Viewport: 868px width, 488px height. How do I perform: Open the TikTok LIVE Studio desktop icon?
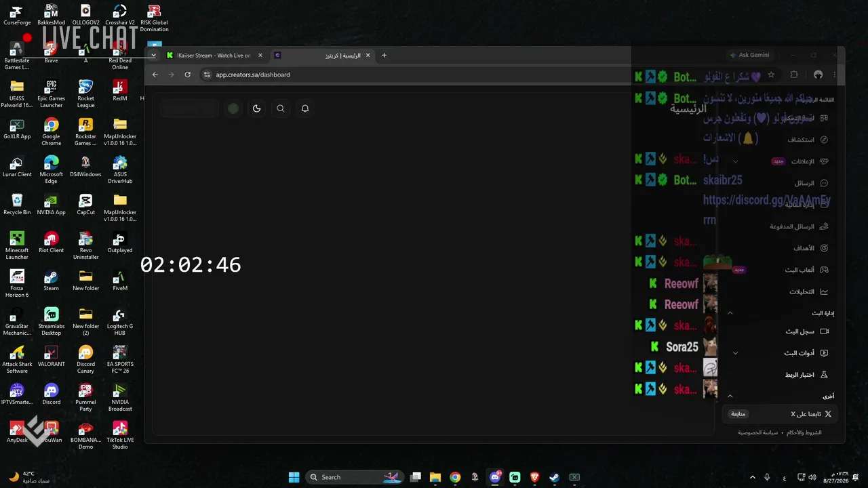tap(120, 435)
